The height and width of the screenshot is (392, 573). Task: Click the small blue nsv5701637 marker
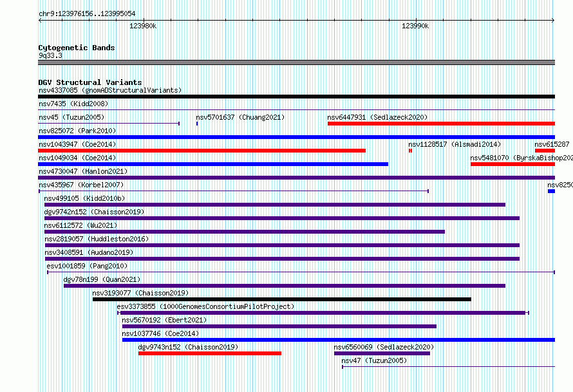(197, 124)
